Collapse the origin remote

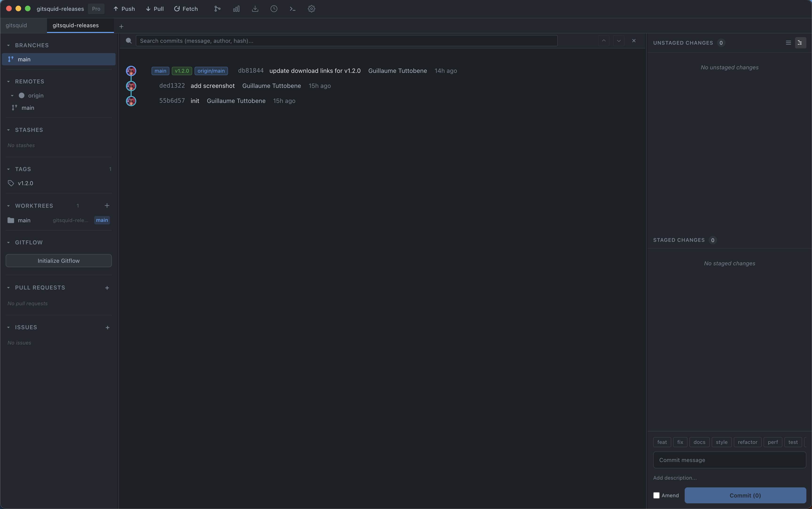point(12,95)
